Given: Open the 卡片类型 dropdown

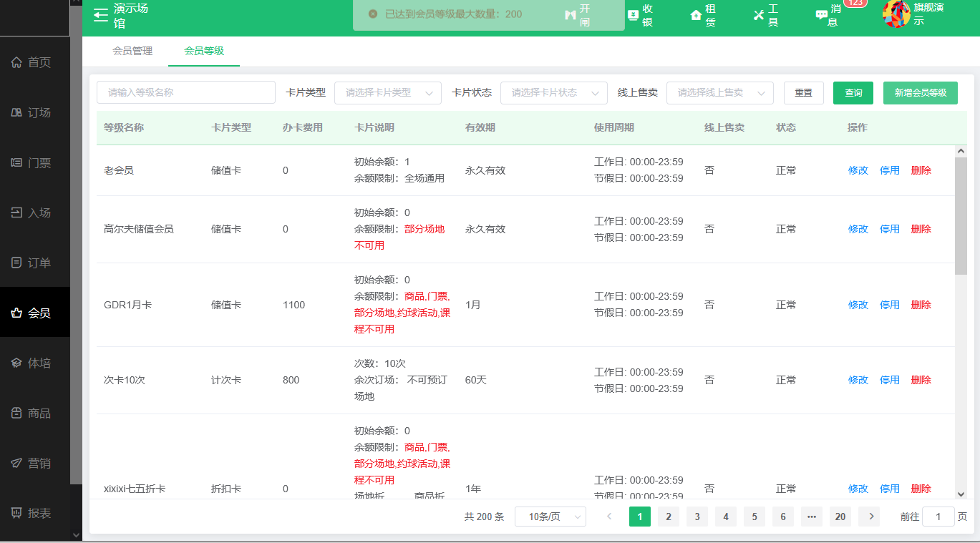Looking at the screenshot, I should click(388, 92).
